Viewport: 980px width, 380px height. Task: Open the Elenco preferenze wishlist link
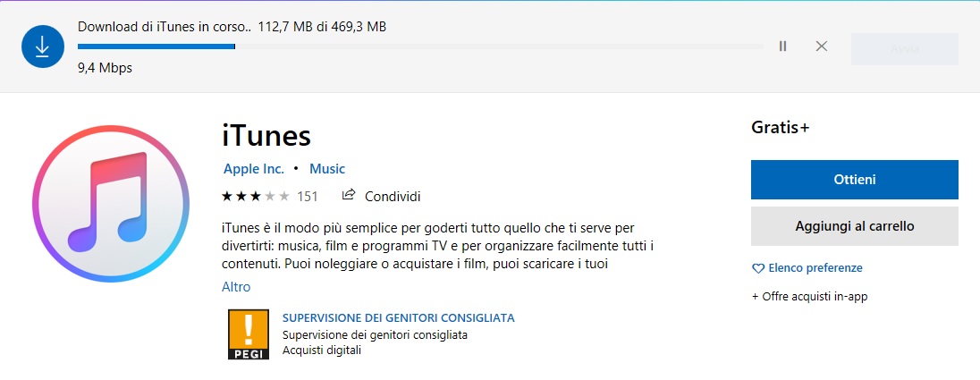[x=815, y=268]
